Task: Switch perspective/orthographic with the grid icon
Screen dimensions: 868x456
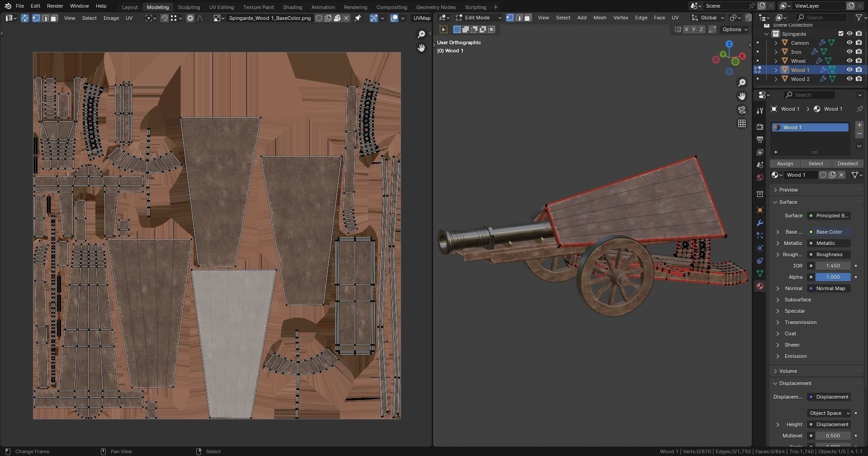Action: pos(742,123)
